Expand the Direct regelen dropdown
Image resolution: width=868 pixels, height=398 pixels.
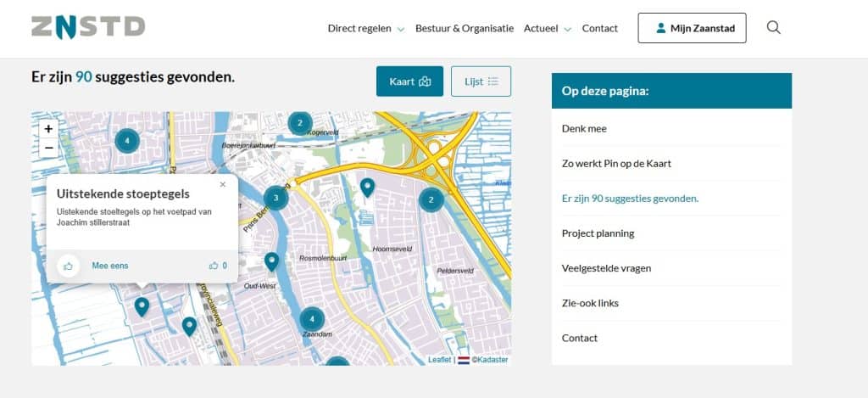tap(365, 28)
